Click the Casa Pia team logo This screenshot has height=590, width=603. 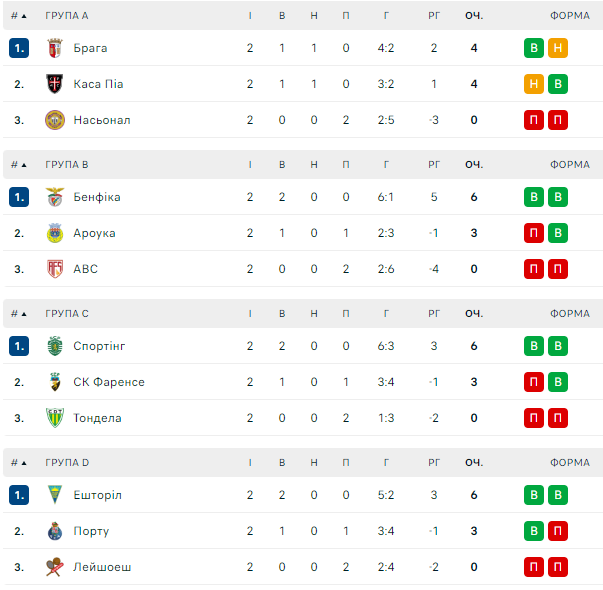coord(54,84)
